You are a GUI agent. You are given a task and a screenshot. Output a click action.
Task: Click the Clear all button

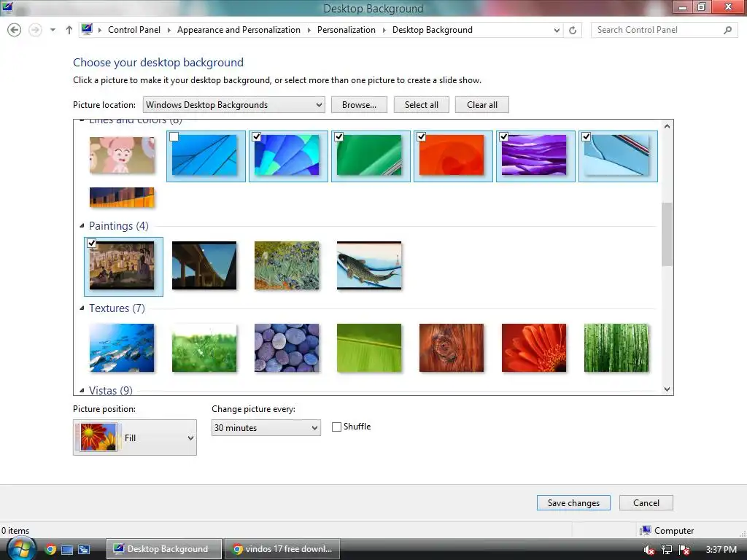pyautogui.click(x=482, y=105)
